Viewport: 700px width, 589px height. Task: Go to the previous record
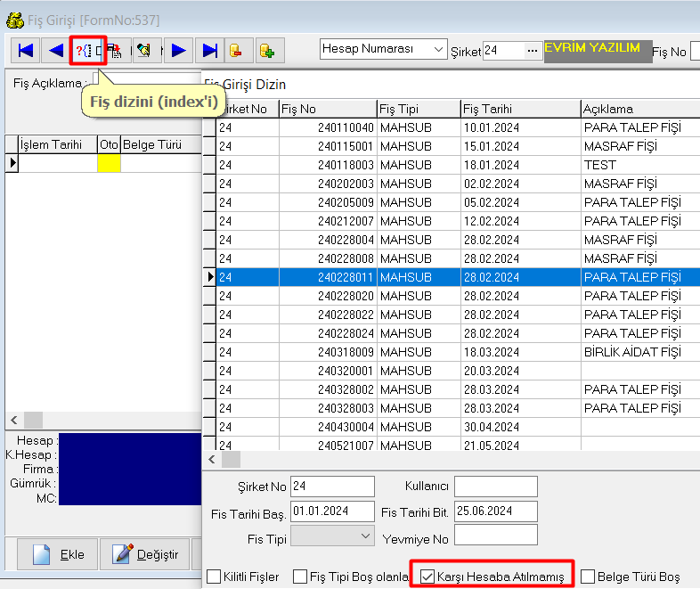click(x=56, y=51)
